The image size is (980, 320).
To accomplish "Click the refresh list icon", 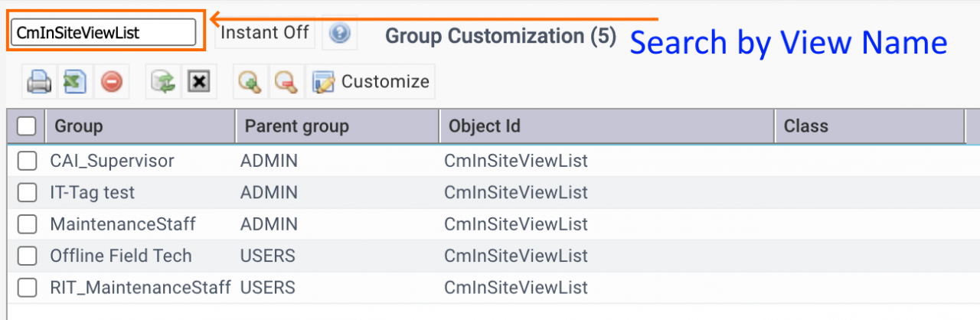I will pos(162,82).
